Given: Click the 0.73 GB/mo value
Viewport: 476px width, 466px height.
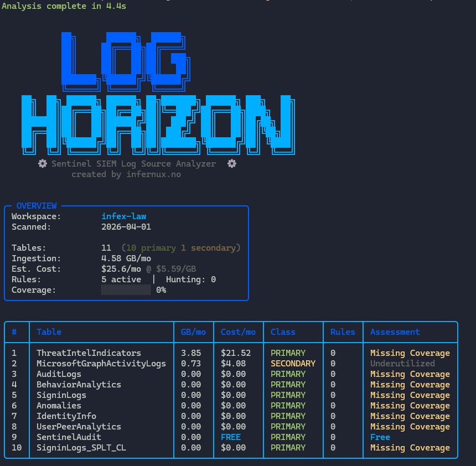Looking at the screenshot, I should pos(191,364).
